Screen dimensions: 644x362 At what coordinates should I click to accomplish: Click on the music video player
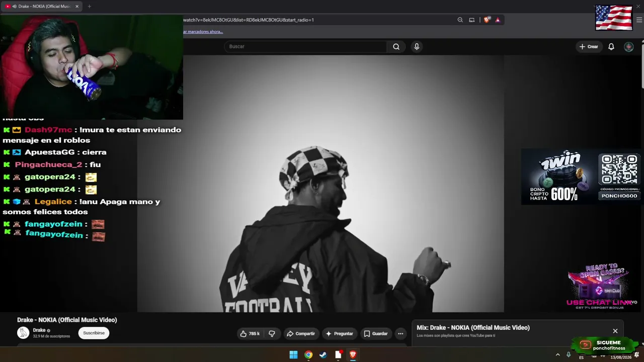(320, 184)
